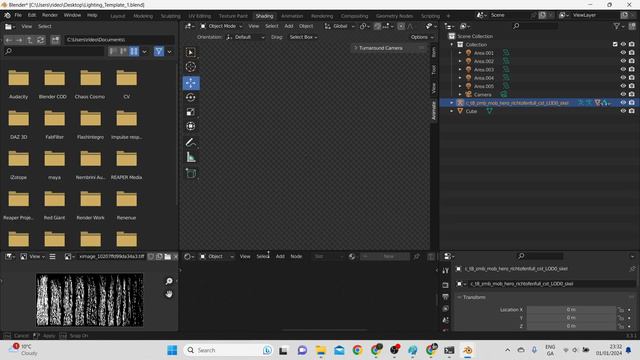Click the outliner search field

click(536, 26)
